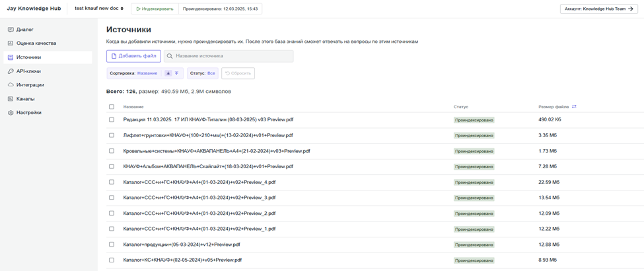Click the Название источника search field
Screen dimensions: 644x271
point(229,56)
